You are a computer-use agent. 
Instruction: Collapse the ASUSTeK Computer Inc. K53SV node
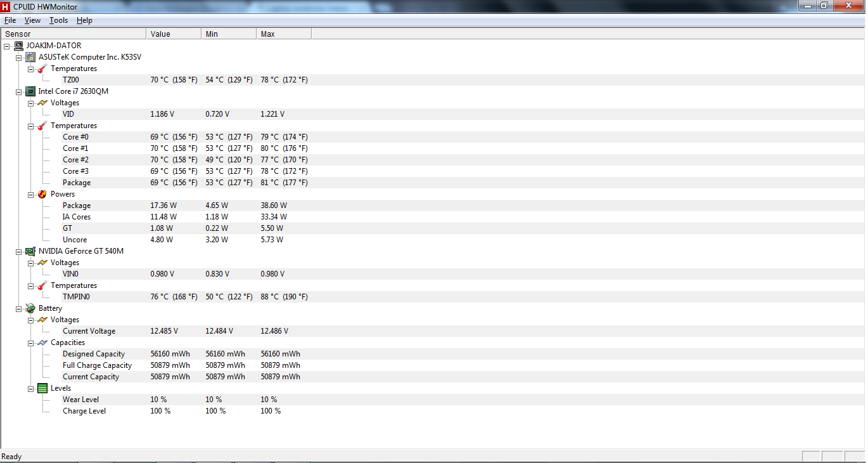click(x=18, y=57)
